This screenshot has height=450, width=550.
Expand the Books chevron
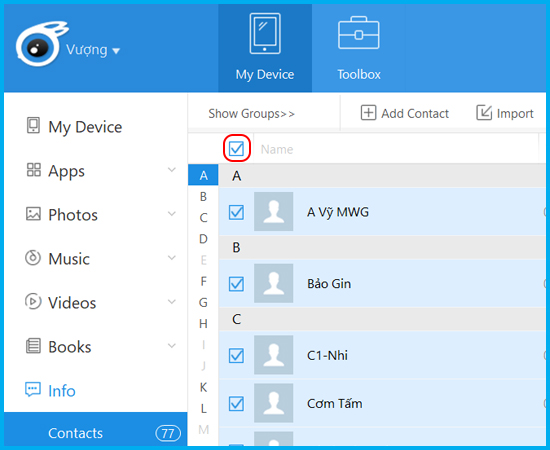click(x=172, y=346)
